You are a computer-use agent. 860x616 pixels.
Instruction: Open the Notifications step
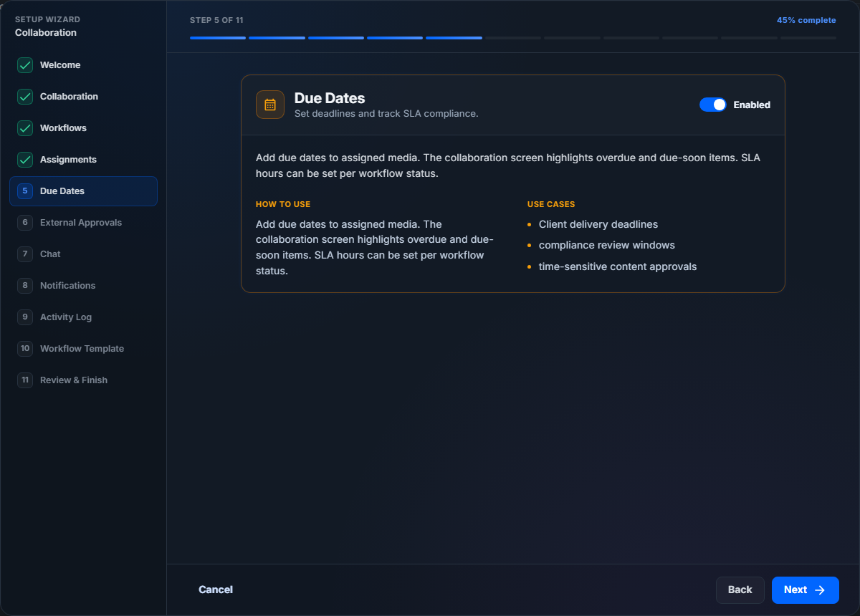click(x=83, y=286)
